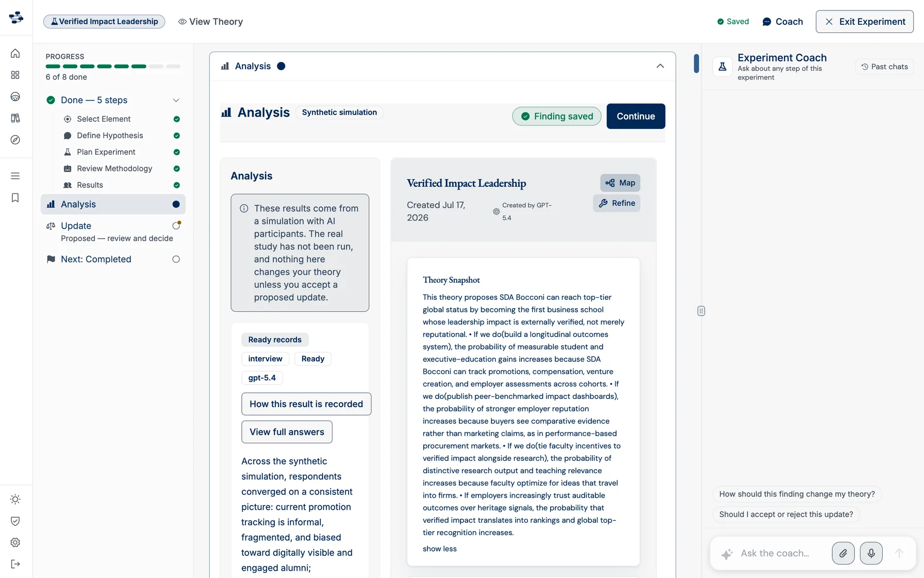Viewport: 924px width, 578px height.
Task: Open settings via the gear icon
Action: click(15, 542)
